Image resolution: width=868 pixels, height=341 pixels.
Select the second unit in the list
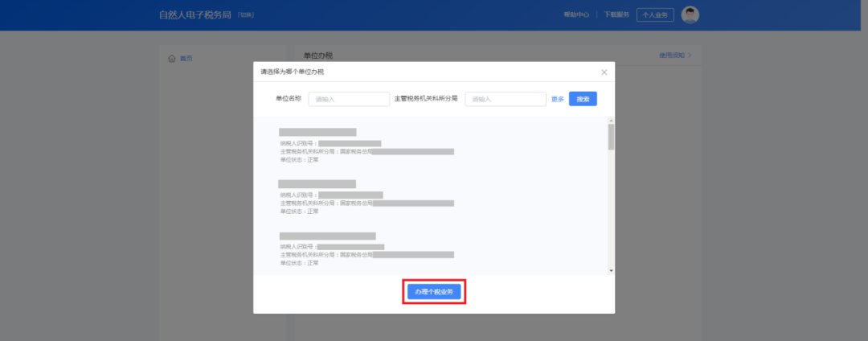tap(366, 197)
